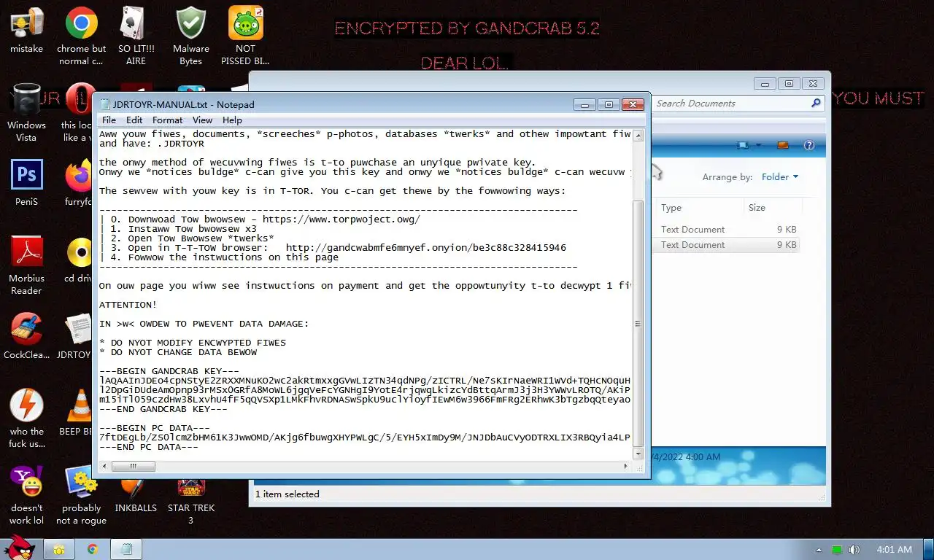934x560 pixels.
Task: Select the first Text Document row in Explorer
Action: click(x=727, y=230)
